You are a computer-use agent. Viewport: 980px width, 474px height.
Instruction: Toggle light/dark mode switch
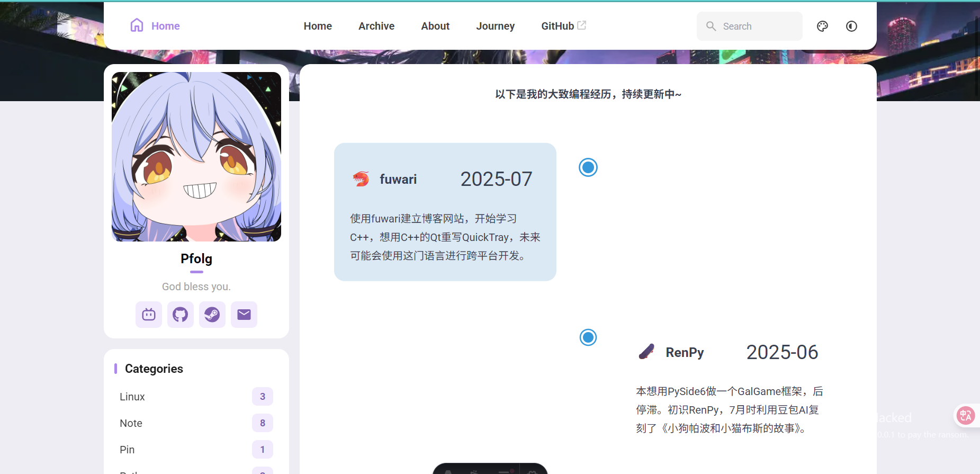tap(851, 26)
